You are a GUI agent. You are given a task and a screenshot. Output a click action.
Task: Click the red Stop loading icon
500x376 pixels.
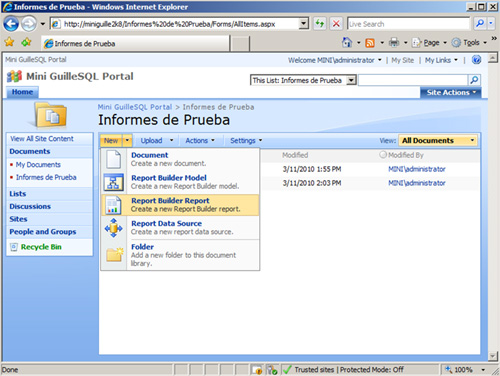pos(336,24)
